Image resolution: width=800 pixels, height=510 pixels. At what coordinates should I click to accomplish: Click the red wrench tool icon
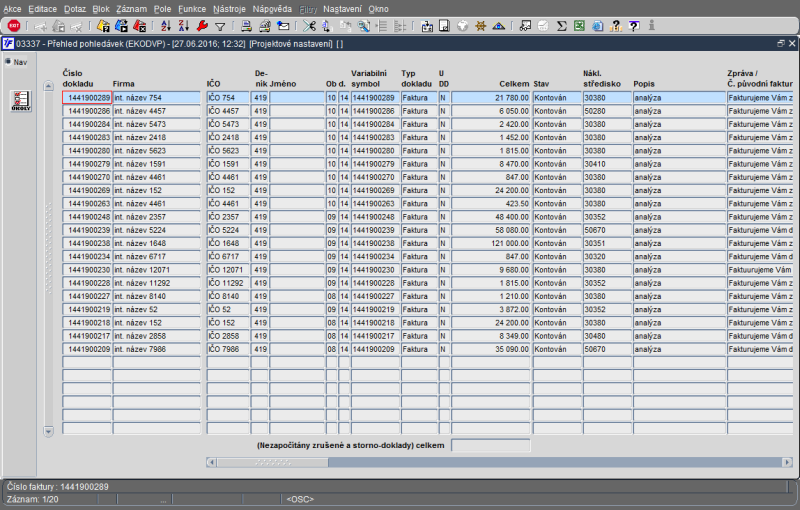(x=202, y=26)
